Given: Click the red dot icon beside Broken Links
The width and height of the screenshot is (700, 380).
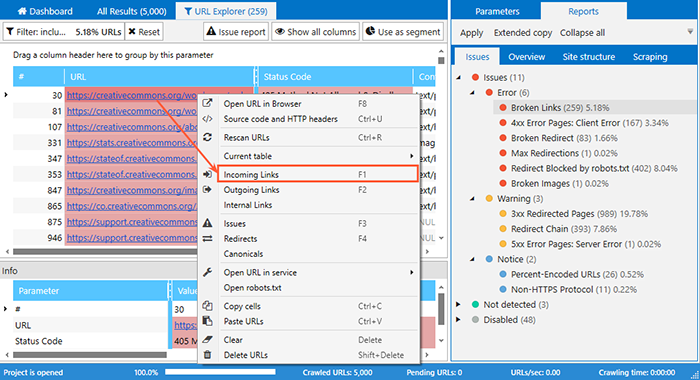Looking at the screenshot, I should [503, 108].
